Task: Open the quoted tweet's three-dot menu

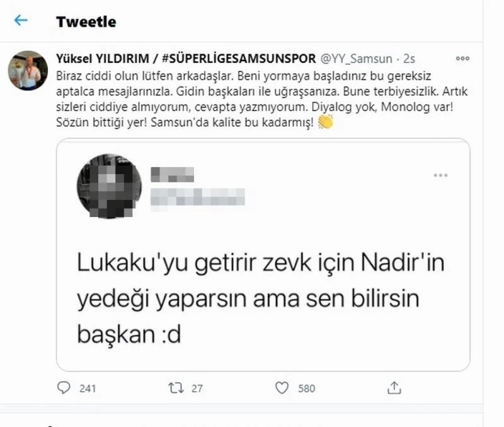Action: point(440,175)
